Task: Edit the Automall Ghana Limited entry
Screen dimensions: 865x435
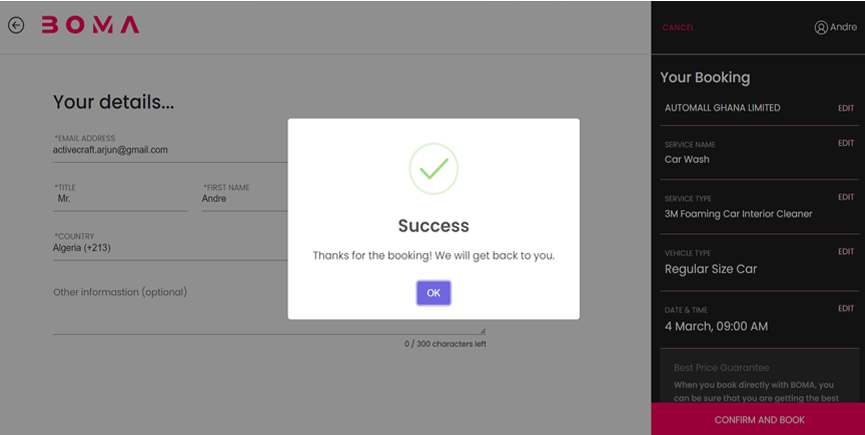Action: pyautogui.click(x=846, y=108)
